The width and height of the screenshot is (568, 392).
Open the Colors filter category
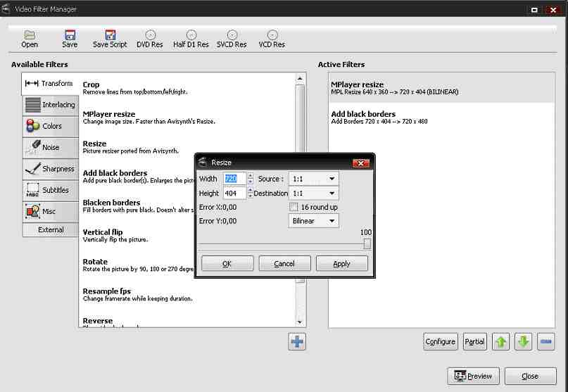51,126
